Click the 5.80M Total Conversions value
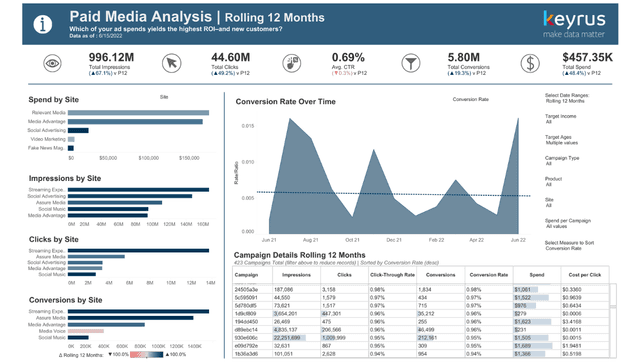640x363 pixels. [x=464, y=58]
